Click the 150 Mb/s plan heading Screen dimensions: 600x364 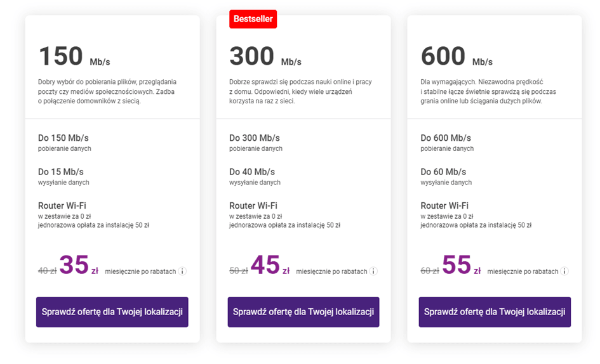[74, 56]
